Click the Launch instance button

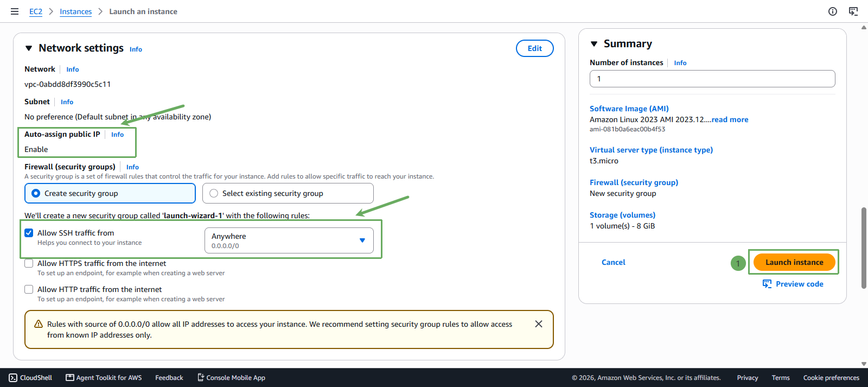click(794, 262)
